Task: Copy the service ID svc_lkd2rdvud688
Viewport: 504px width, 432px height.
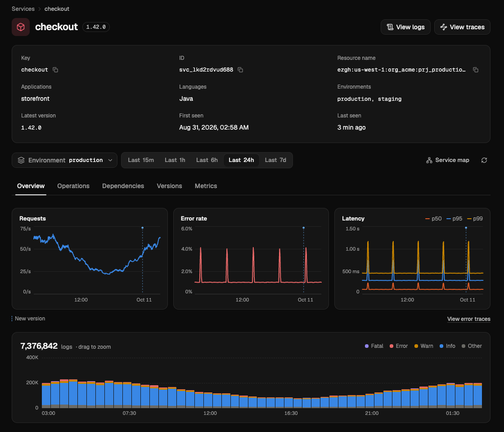Action: click(240, 70)
